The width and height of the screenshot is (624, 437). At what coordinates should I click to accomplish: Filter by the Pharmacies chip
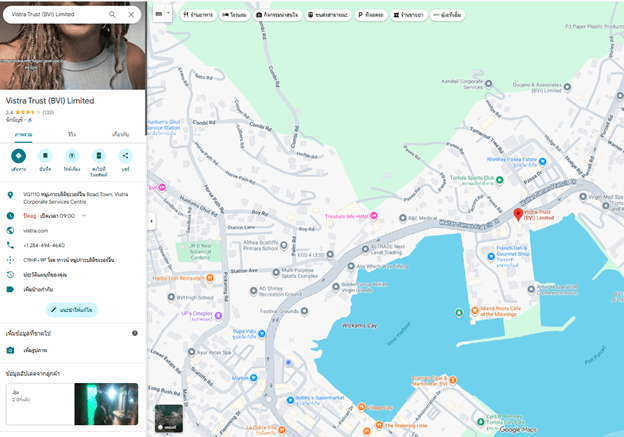pyautogui.click(x=408, y=15)
